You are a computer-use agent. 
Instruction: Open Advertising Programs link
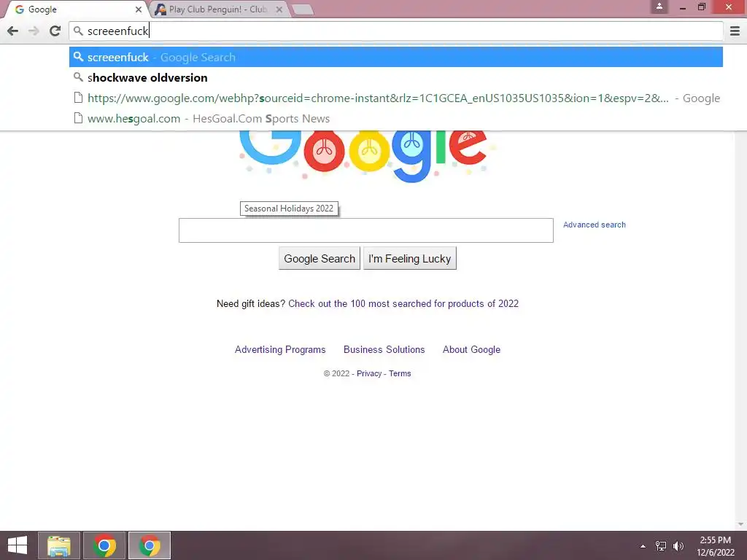point(280,349)
